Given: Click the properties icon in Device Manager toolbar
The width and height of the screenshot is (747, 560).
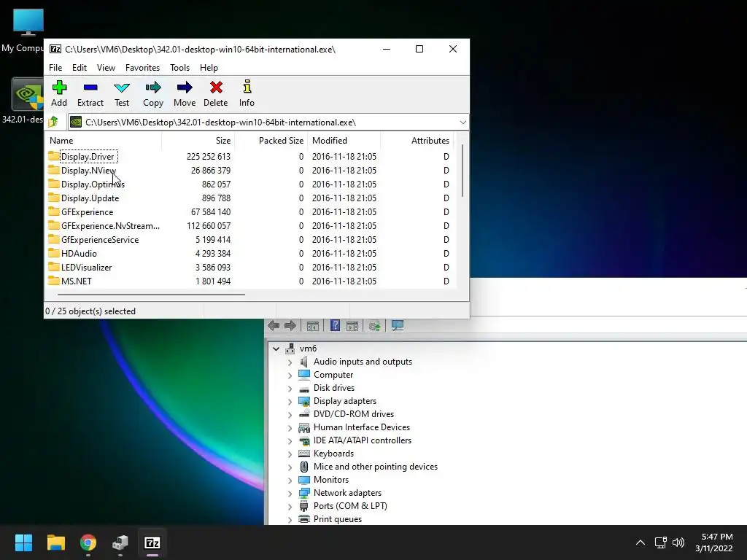Looking at the screenshot, I should [x=352, y=326].
